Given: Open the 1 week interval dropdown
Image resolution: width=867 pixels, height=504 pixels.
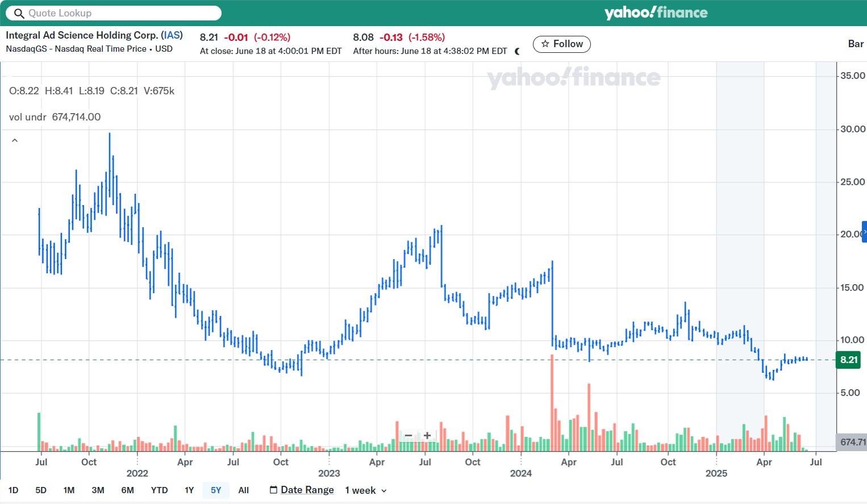Looking at the screenshot, I should [x=366, y=490].
